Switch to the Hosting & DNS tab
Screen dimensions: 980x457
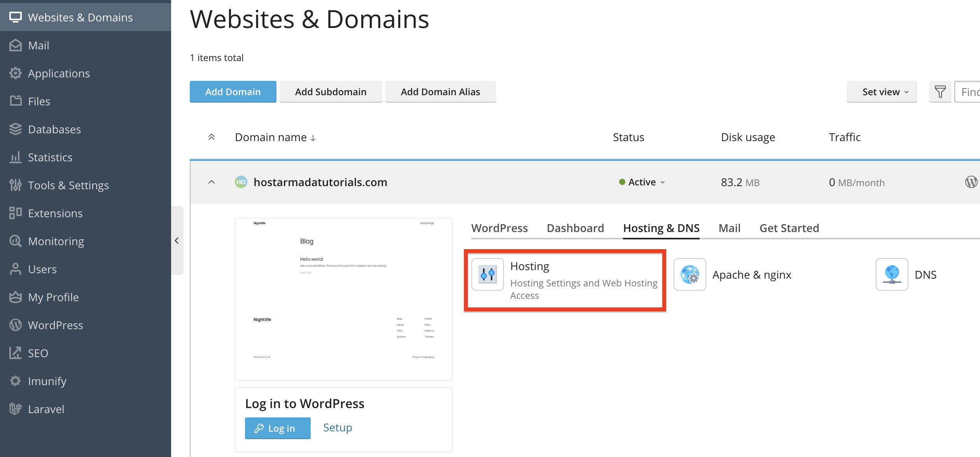point(661,228)
